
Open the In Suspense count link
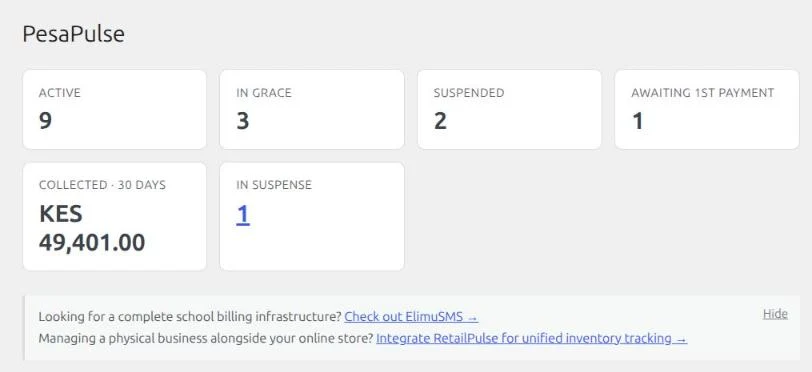tap(243, 214)
